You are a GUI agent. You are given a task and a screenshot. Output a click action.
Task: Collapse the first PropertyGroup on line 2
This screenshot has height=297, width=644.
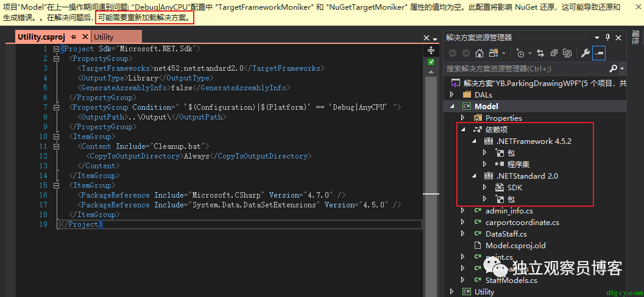tap(56, 59)
